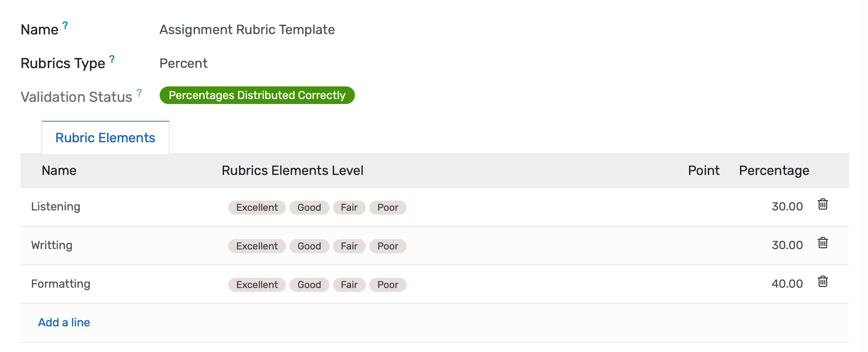This screenshot has height=352, width=868.
Task: Expand the Listening rubric element row
Action: click(x=56, y=207)
